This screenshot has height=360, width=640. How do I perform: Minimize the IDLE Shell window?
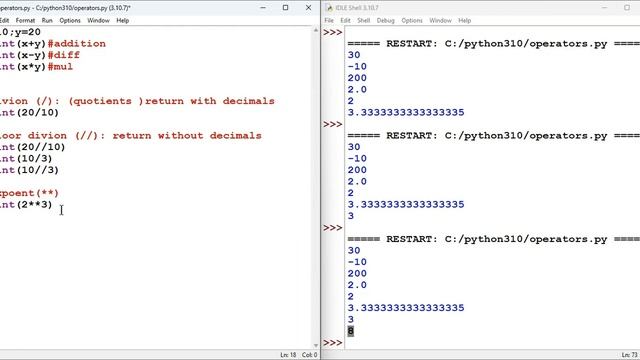[x=604, y=8]
